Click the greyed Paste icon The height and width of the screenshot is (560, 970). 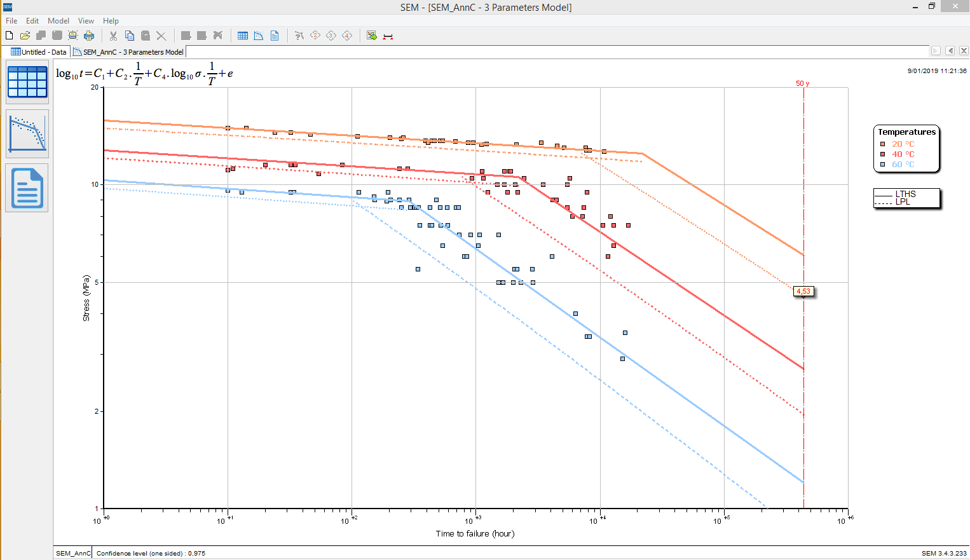pos(146,36)
